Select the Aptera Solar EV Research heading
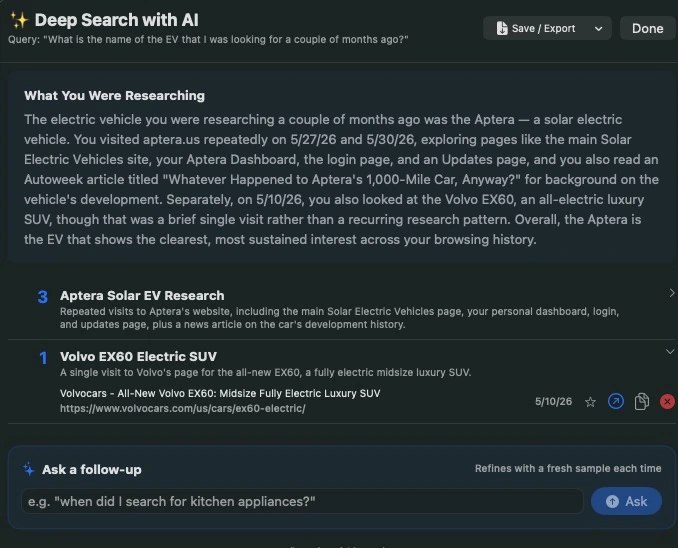 click(142, 295)
